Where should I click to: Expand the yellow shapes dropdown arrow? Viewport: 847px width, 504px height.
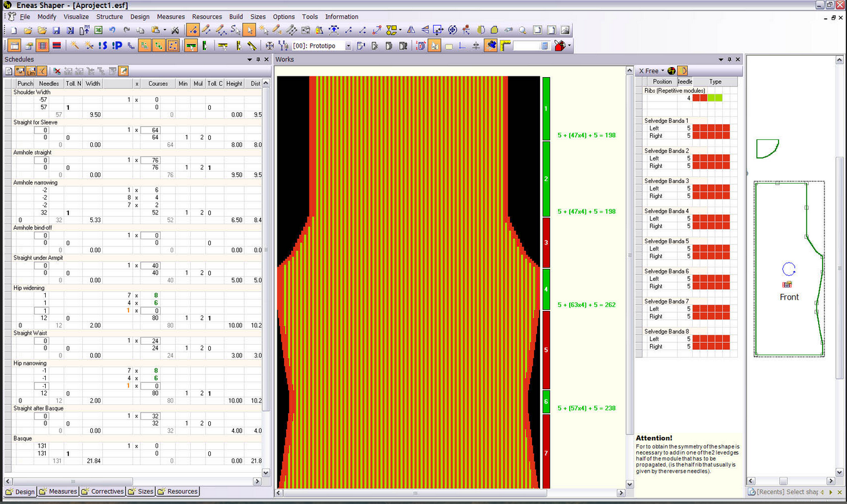400,30
